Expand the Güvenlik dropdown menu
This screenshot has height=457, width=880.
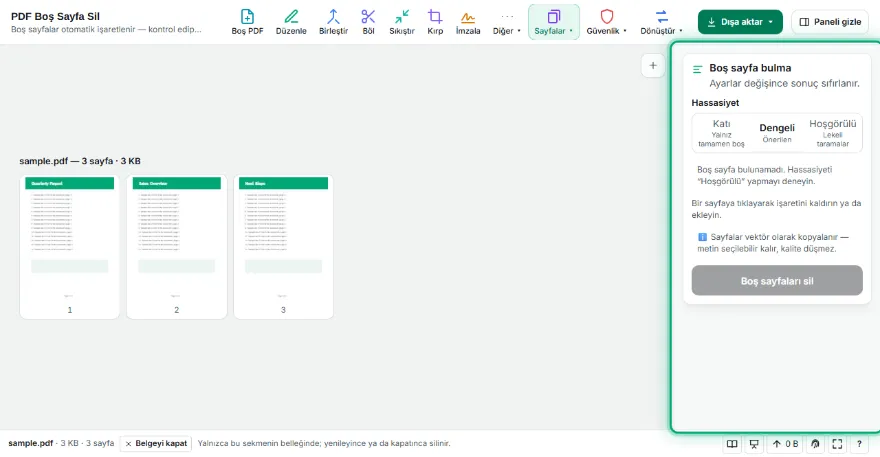(x=606, y=22)
